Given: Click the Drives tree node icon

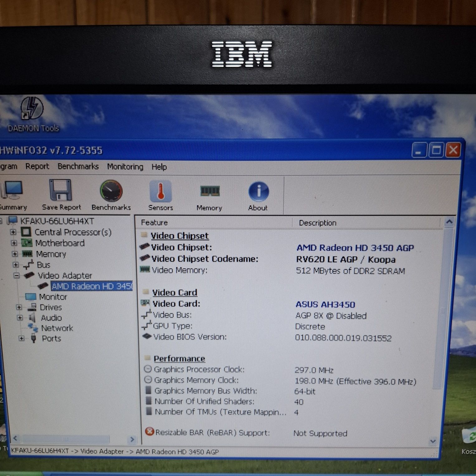Looking at the screenshot, I should point(32,307).
